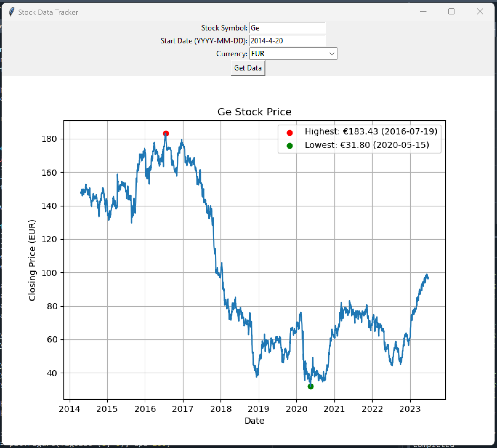Click the "Ge Stock Price" chart title
Image resolution: width=497 pixels, height=448 pixels.
click(254, 112)
